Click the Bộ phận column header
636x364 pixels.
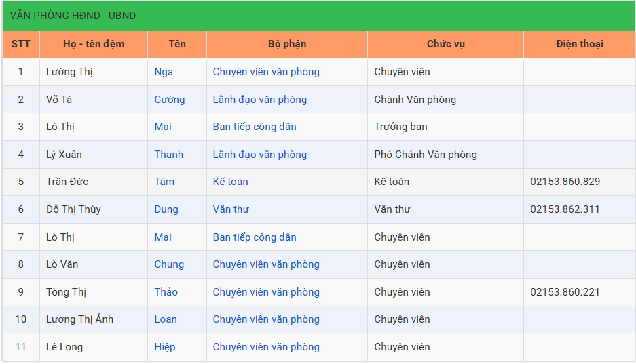[x=287, y=44]
